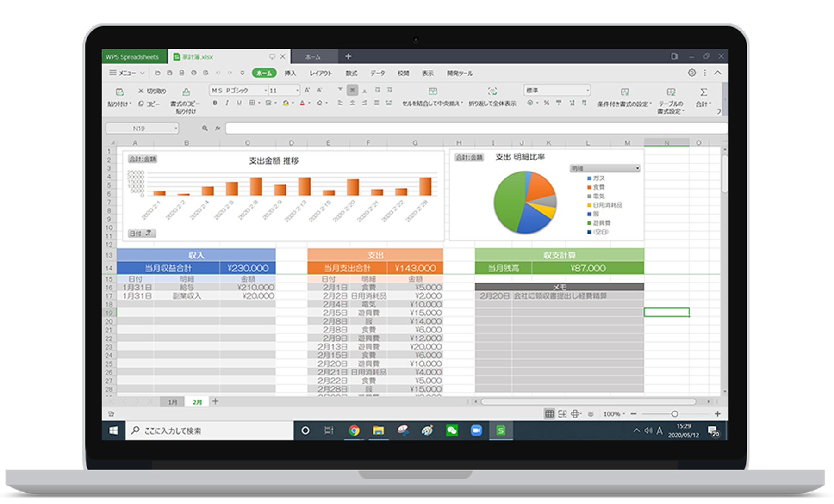Click the horizontal scrollbar at sheet bottom

(589, 401)
